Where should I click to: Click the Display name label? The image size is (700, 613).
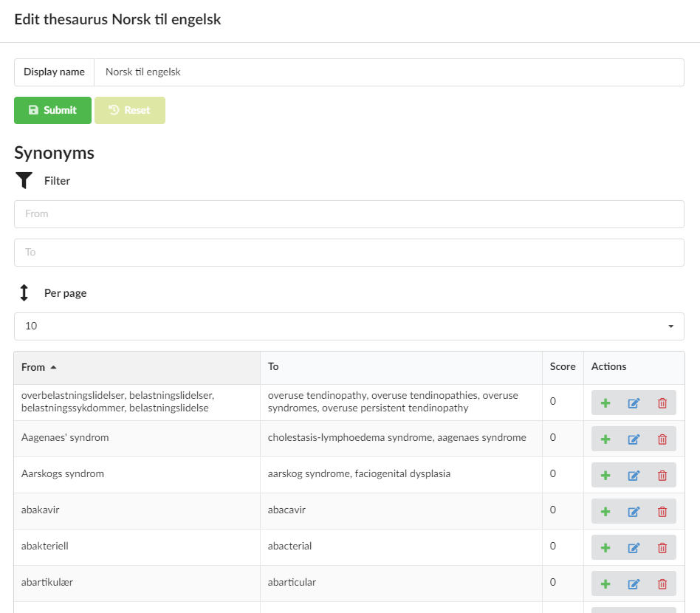pos(54,72)
